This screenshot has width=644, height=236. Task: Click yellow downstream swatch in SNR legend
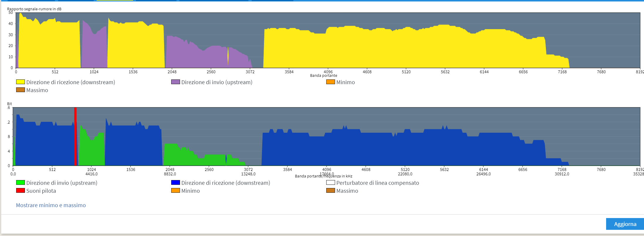[x=21, y=82]
